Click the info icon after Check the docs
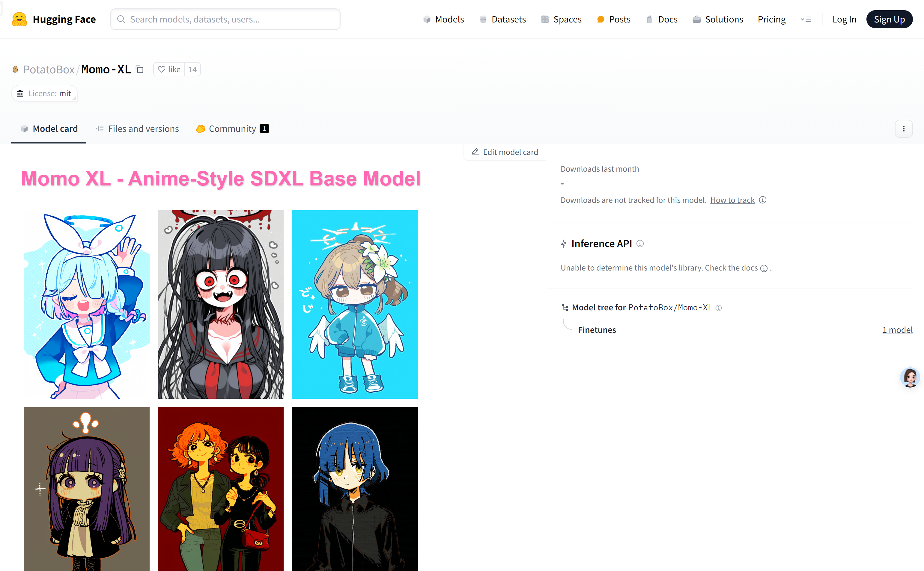Image resolution: width=924 pixels, height=571 pixels. click(764, 268)
